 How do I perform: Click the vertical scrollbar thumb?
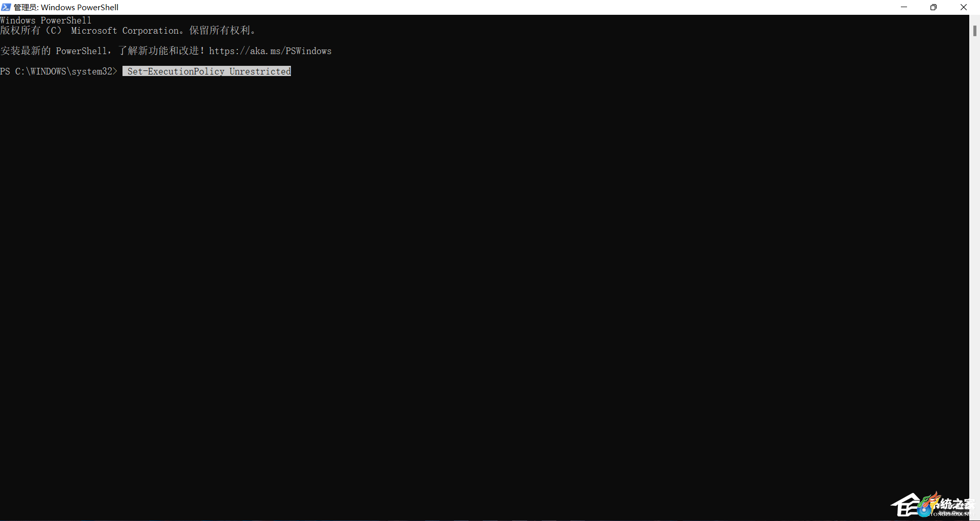click(974, 31)
